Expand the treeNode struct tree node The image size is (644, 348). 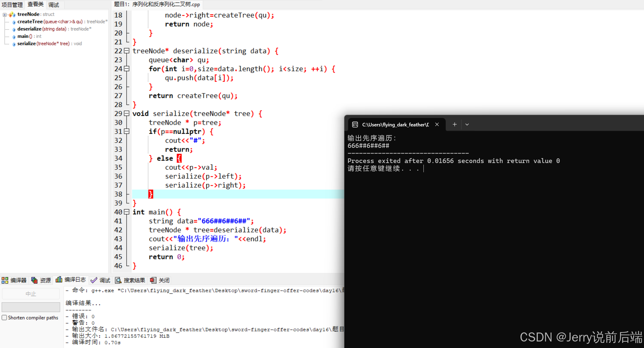5,15
